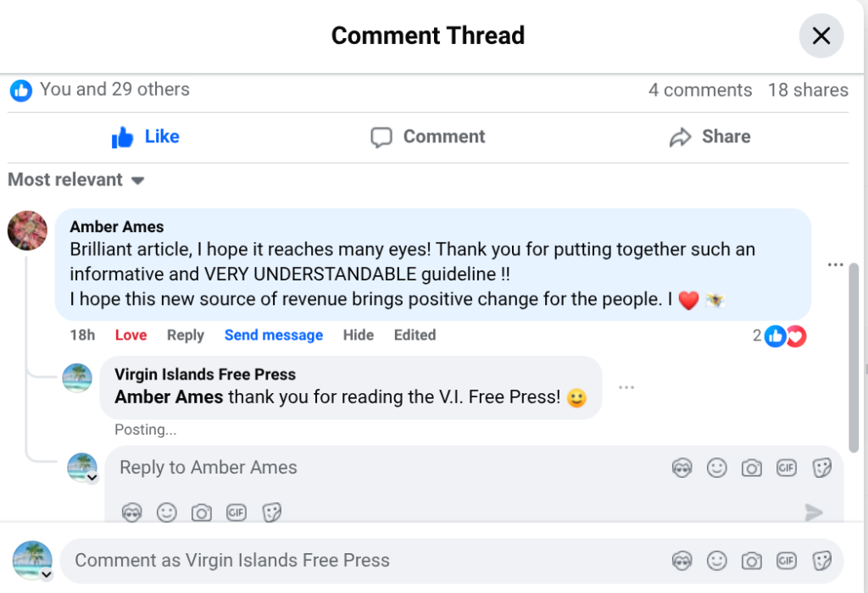Expand the Most relevant sorting dropdown
868x593 pixels.
(x=76, y=180)
